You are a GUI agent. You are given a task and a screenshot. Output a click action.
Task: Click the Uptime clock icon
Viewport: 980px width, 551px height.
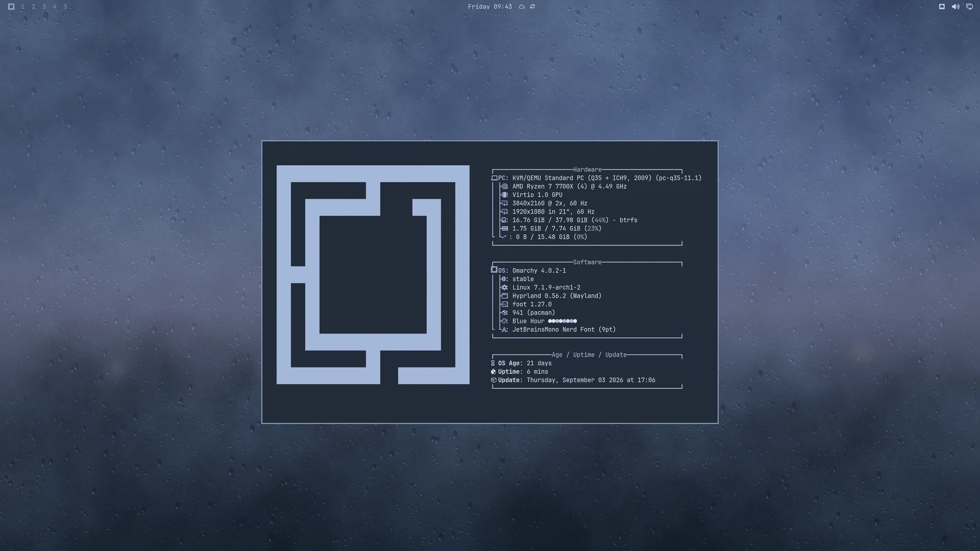[493, 372]
